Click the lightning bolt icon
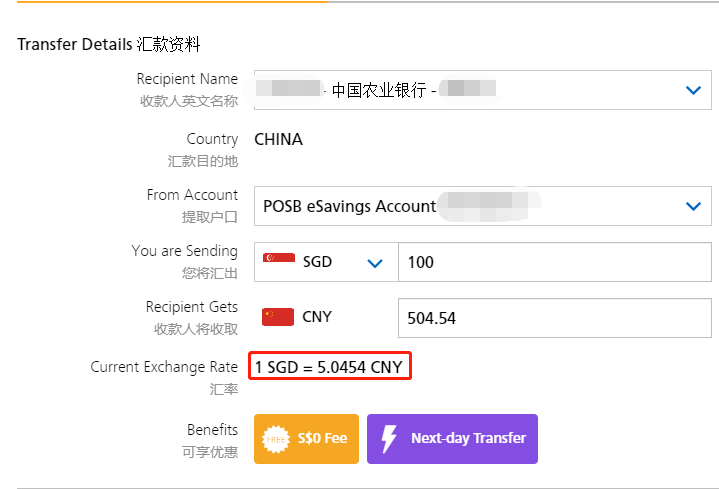This screenshot has width=719, height=489. click(x=388, y=439)
